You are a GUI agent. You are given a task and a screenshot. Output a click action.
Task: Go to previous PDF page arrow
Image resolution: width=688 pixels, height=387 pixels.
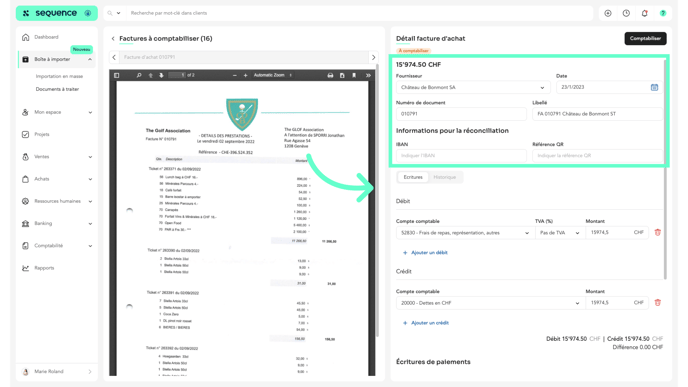coord(150,75)
